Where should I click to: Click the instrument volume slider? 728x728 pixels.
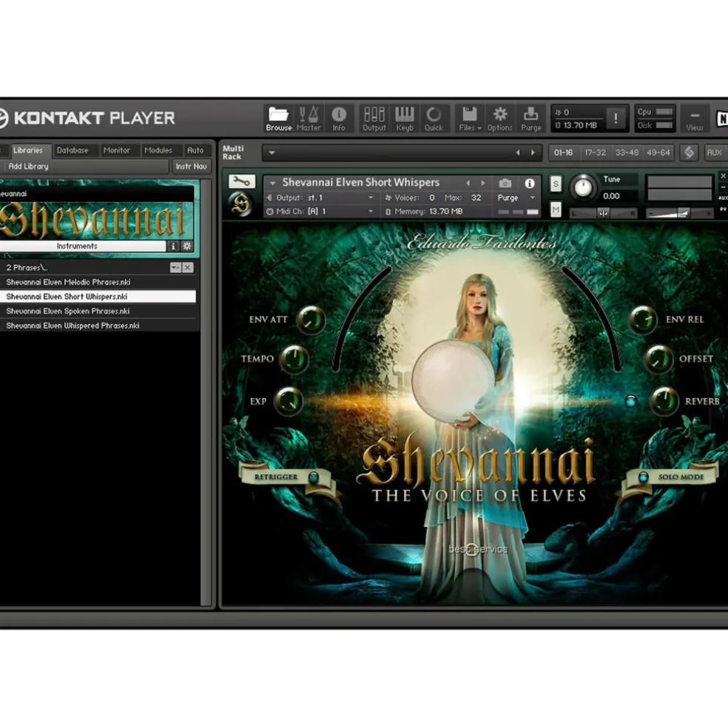pos(679,213)
